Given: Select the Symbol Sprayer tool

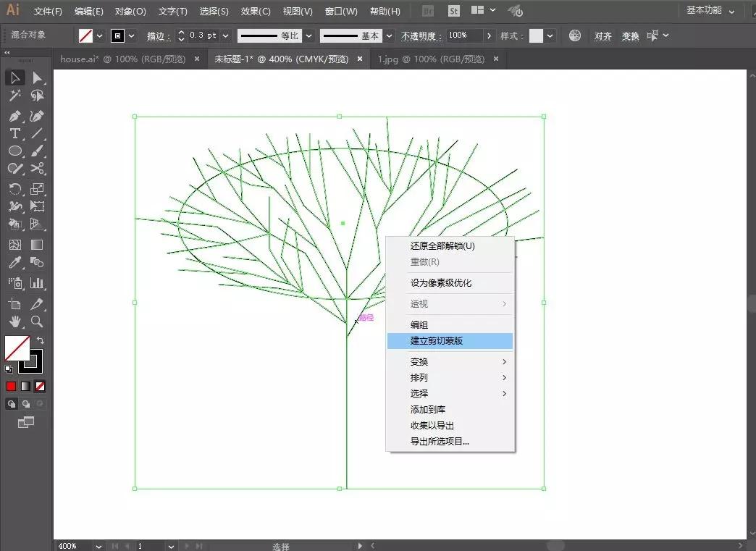Looking at the screenshot, I should click(x=15, y=283).
